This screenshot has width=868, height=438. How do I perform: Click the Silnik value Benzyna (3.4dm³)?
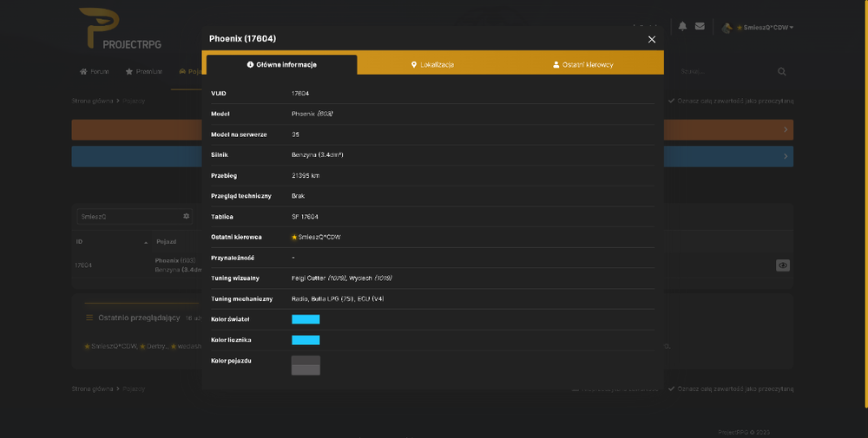(317, 155)
